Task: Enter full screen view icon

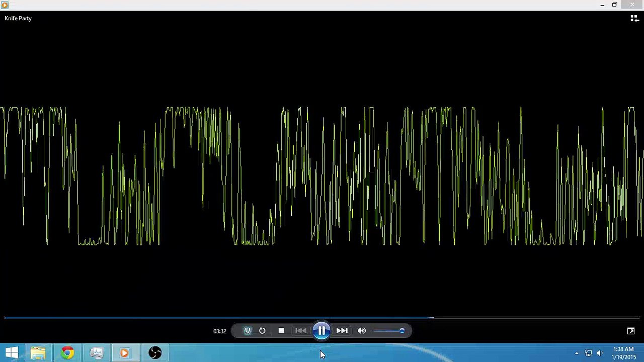Action: [x=631, y=331]
